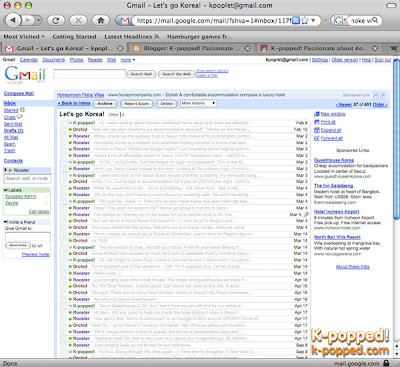Click the Search the Web button
This screenshot has width=400, height=367.
[176, 74]
